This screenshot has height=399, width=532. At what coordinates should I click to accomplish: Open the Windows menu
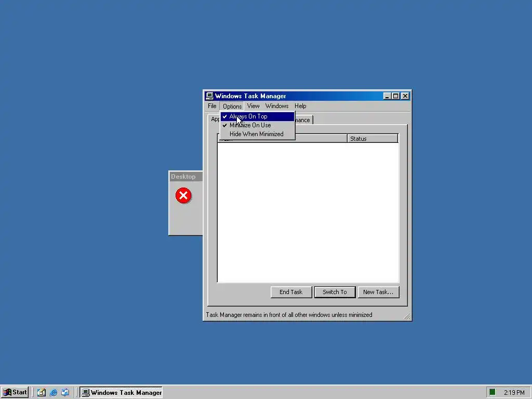[277, 106]
